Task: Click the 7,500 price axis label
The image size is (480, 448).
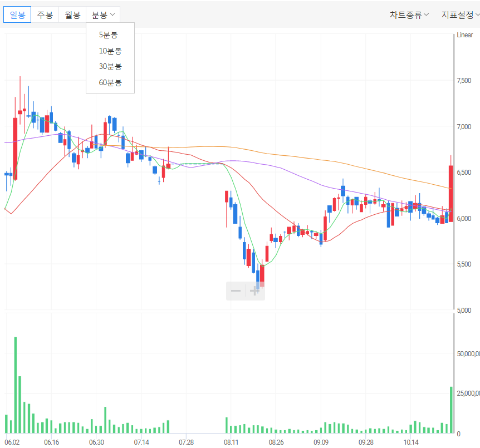Action: [464, 81]
